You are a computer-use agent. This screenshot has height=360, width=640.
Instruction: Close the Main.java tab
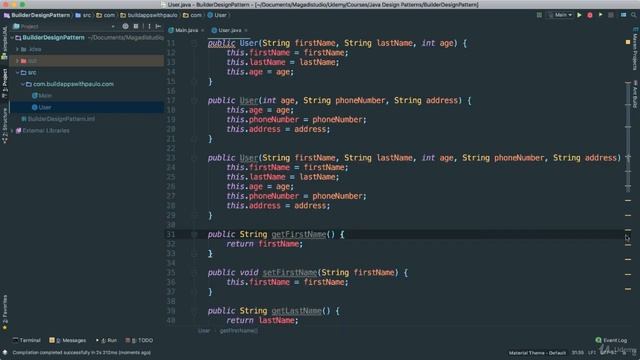click(x=202, y=31)
